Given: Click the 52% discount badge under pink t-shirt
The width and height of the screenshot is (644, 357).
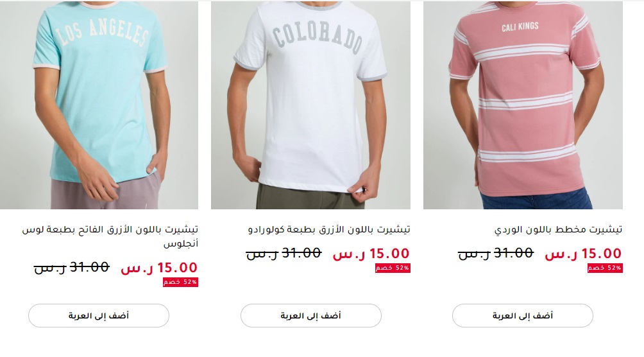Looking at the screenshot, I should coord(605,268).
